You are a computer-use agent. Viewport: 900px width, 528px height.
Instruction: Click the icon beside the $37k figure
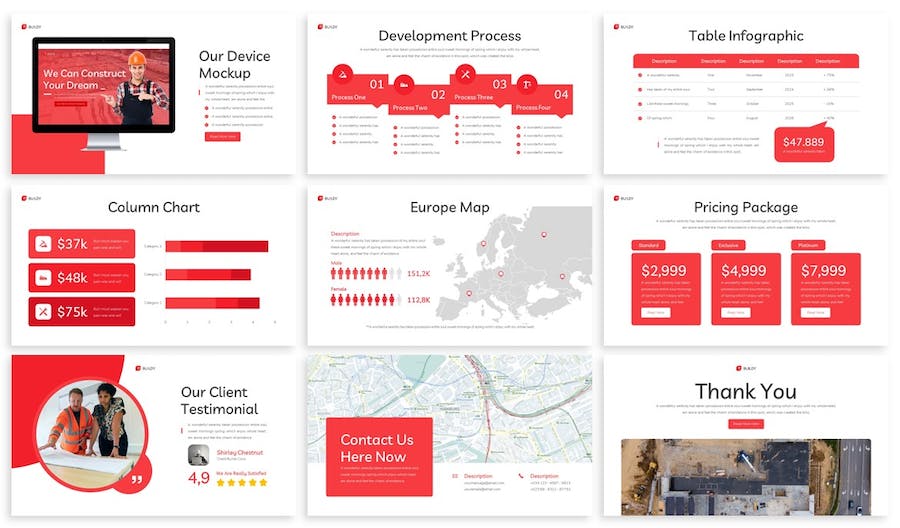point(44,244)
